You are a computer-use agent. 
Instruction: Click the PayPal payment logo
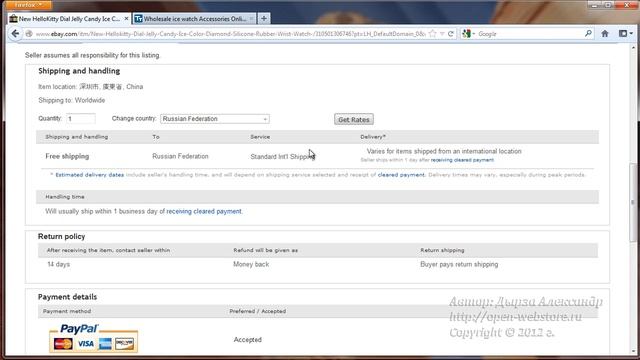click(93, 338)
